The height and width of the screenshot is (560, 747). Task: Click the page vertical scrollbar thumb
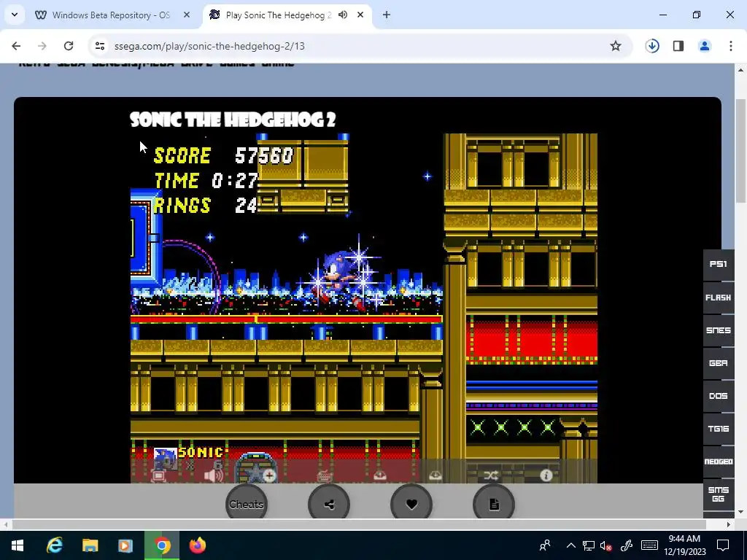740,150
